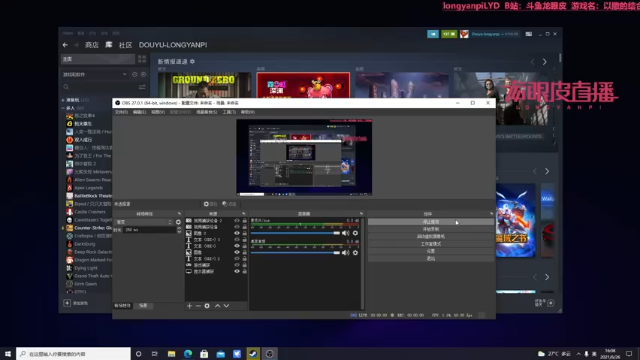Expand the 准备就绪 group in Steam library

(63, 100)
